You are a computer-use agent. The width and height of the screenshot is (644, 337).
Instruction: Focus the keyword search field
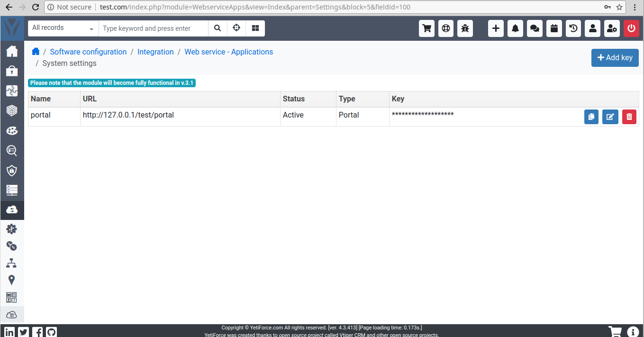[x=154, y=28]
